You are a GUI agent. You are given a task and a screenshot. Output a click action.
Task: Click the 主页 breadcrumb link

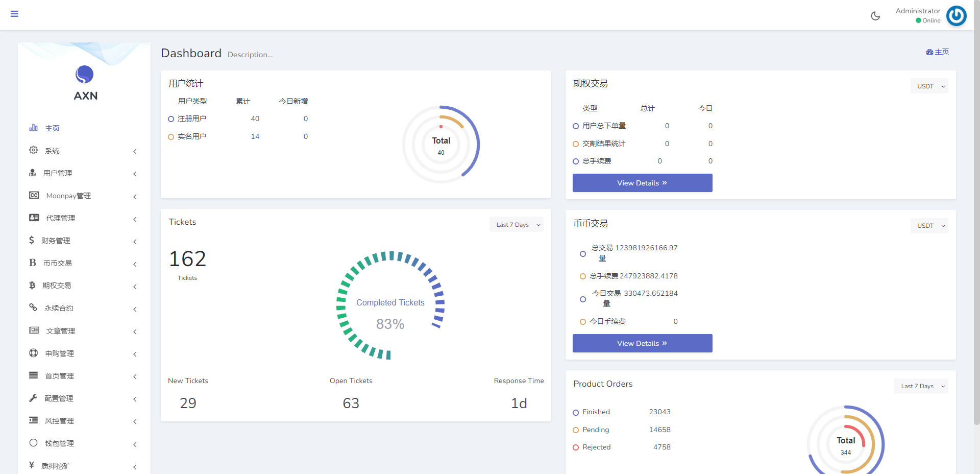(938, 52)
